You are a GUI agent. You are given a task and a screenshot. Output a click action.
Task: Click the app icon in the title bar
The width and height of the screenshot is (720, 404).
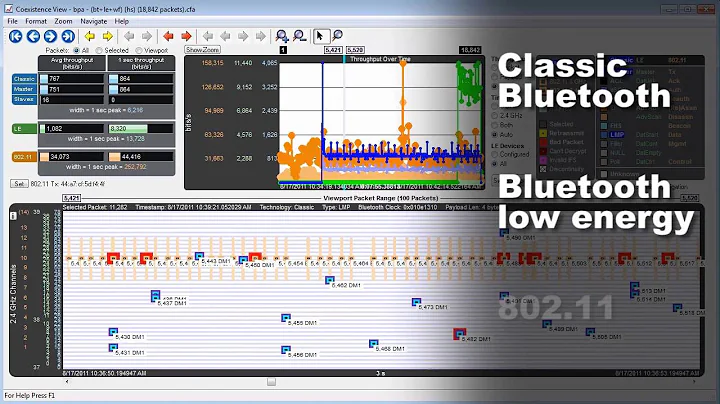coord(8,9)
